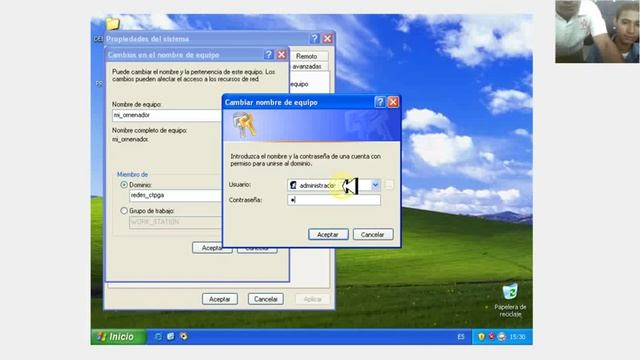Select the Dominio radio button

[124, 185]
